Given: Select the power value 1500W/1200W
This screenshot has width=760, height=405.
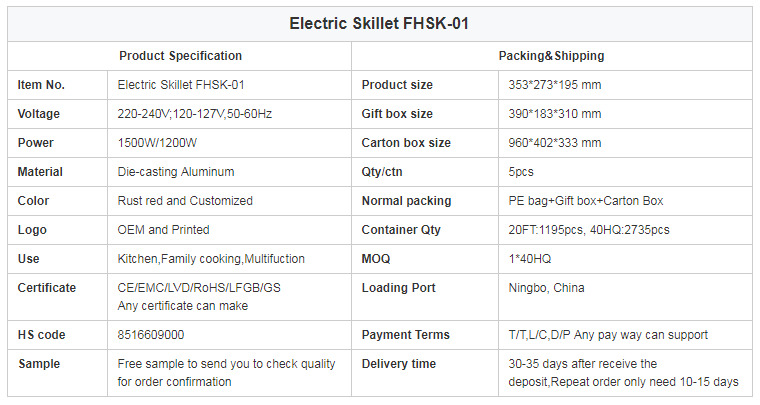Looking at the screenshot, I should [158, 143].
